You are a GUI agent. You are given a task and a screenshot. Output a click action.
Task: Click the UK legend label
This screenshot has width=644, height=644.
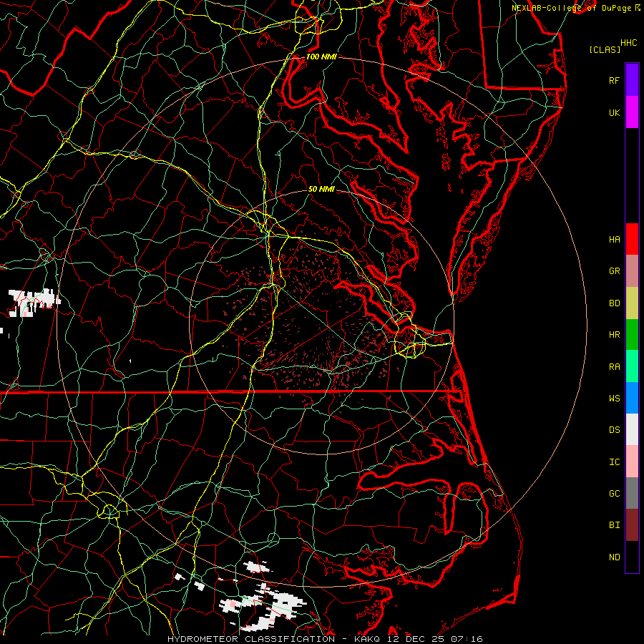614,112
